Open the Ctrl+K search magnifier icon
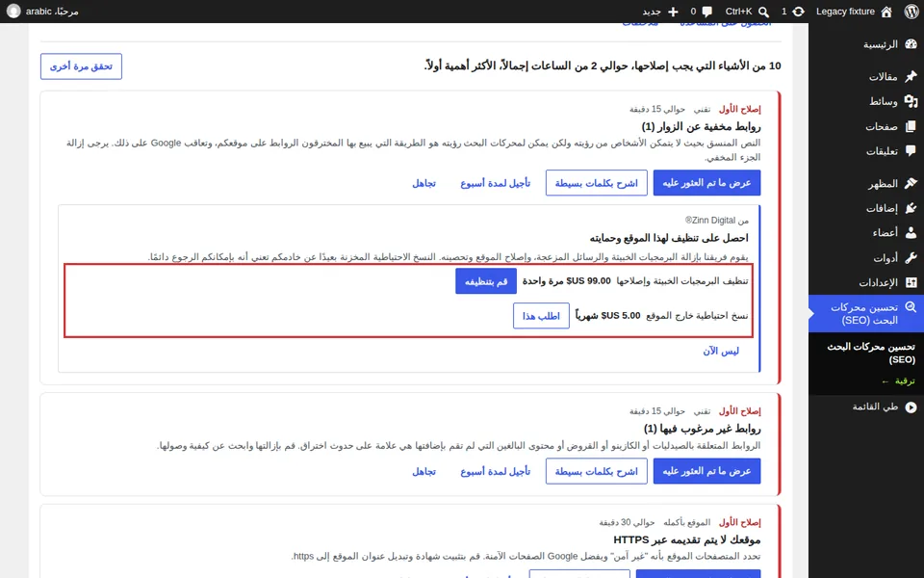 [763, 12]
